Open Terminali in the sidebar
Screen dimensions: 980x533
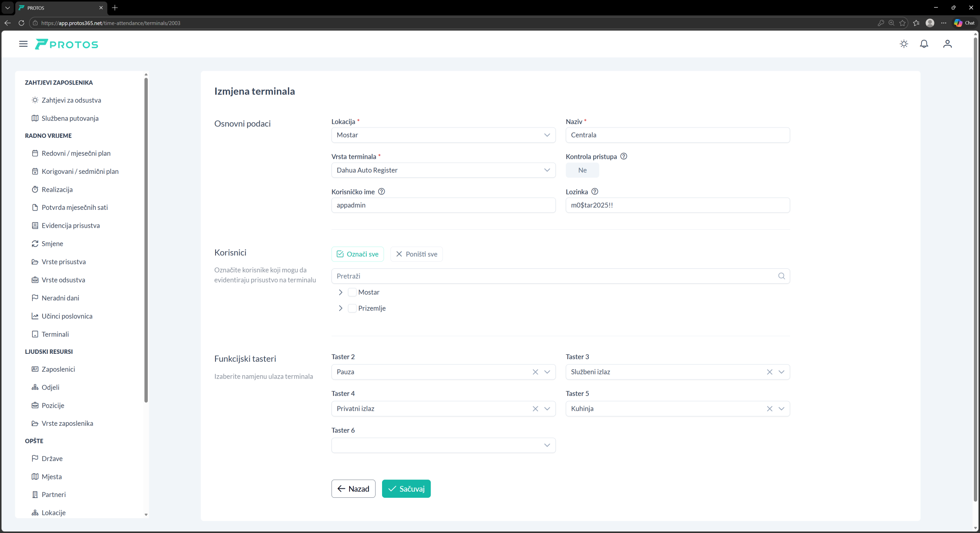[x=55, y=334]
